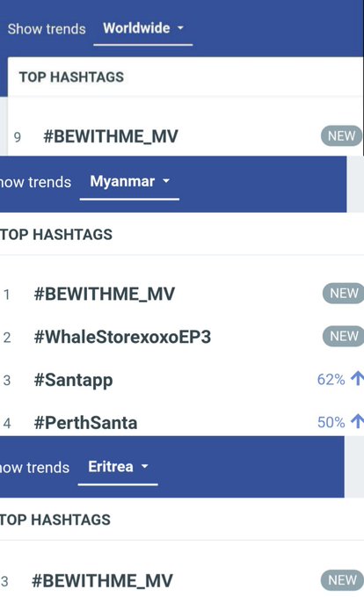Open #BEWITHME_MV in Worldwide trends
Image resolution: width=364 pixels, height=597 pixels.
click(111, 136)
